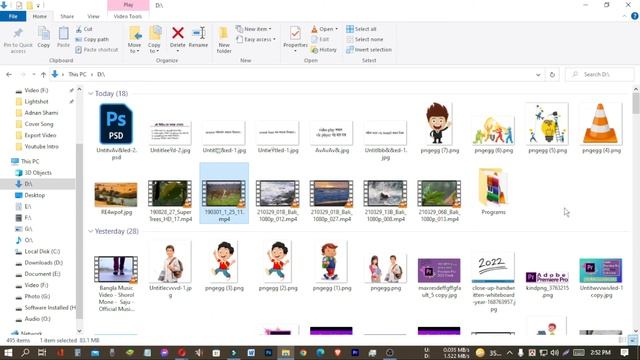This screenshot has height=360, width=640.
Task: Select Local Disk (C:) in sidebar
Action: 42,251
